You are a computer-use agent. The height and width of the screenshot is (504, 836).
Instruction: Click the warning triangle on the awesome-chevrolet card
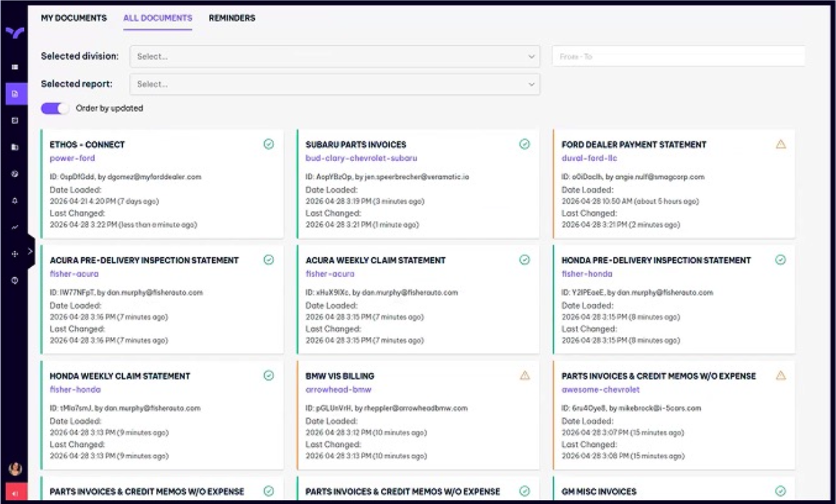pos(781,375)
